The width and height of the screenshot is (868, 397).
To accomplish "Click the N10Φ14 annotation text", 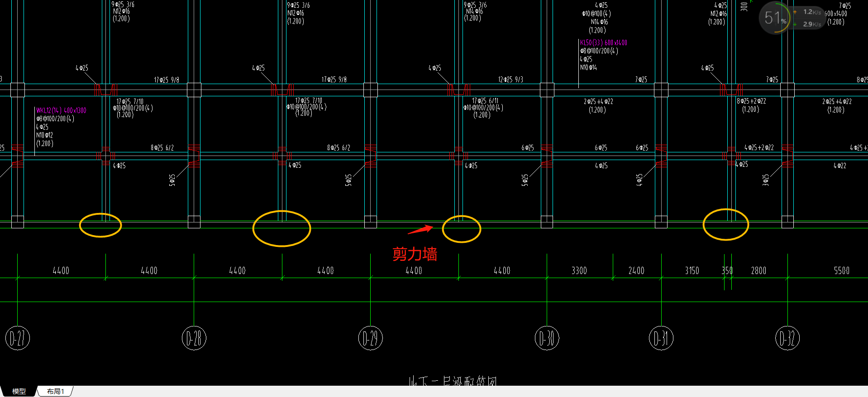I will coord(588,67).
